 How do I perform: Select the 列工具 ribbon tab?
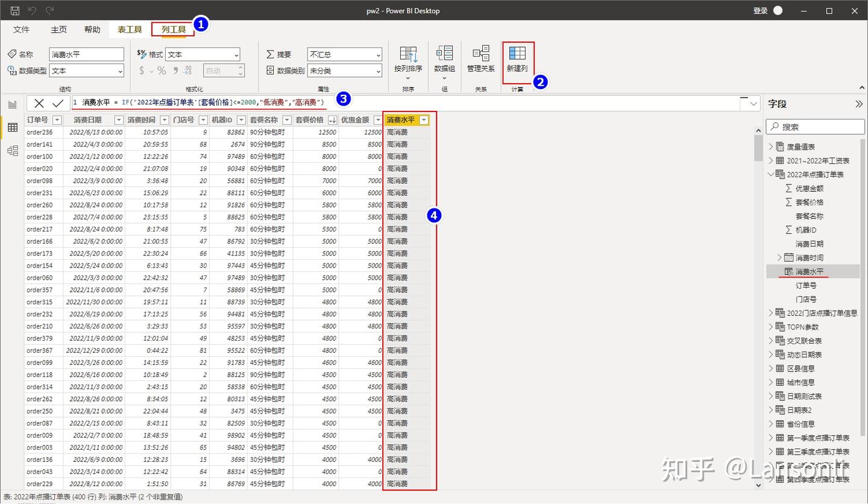point(173,30)
